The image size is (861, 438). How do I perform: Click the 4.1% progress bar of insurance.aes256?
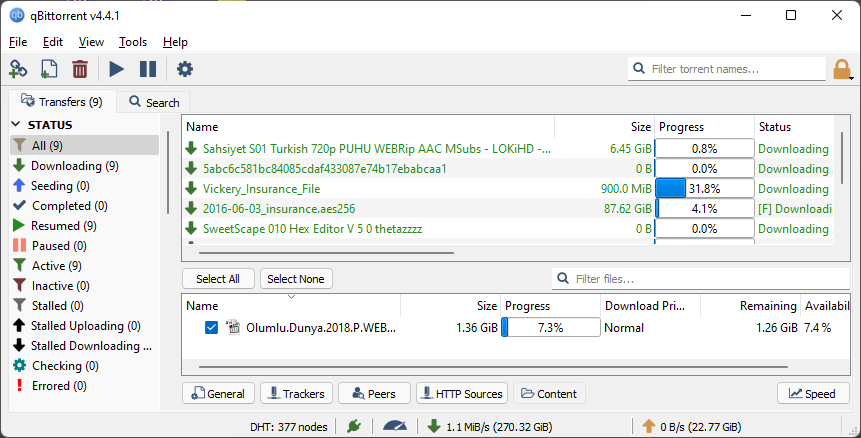click(705, 209)
